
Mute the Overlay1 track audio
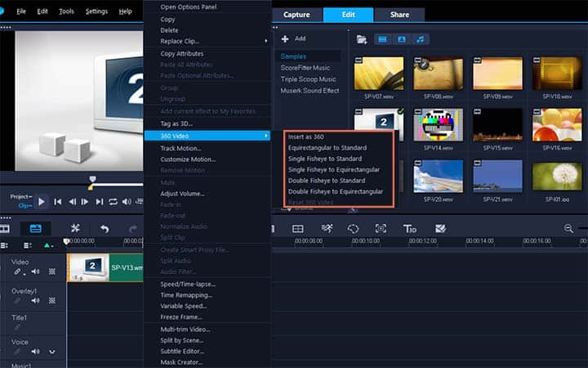pos(36,300)
